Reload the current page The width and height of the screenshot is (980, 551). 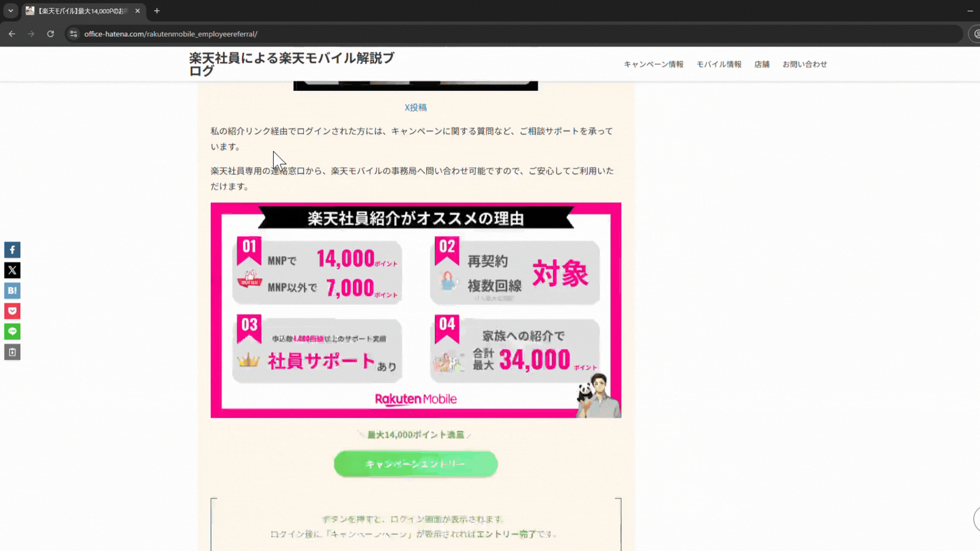[x=51, y=34]
